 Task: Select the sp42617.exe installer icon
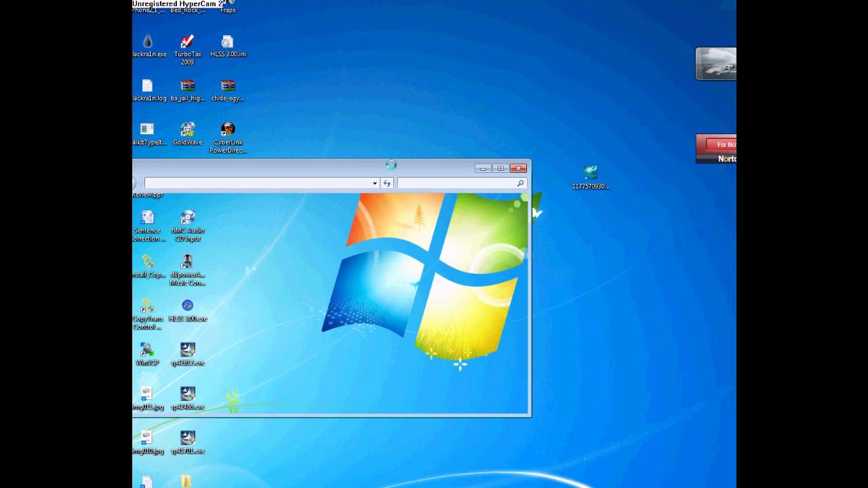pyautogui.click(x=188, y=354)
